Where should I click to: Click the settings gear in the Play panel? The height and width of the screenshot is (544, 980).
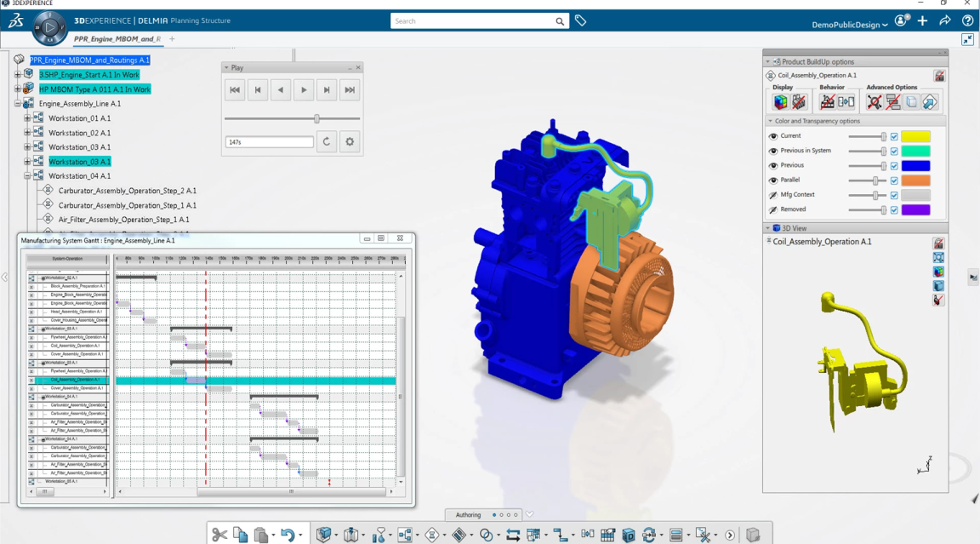tap(350, 142)
